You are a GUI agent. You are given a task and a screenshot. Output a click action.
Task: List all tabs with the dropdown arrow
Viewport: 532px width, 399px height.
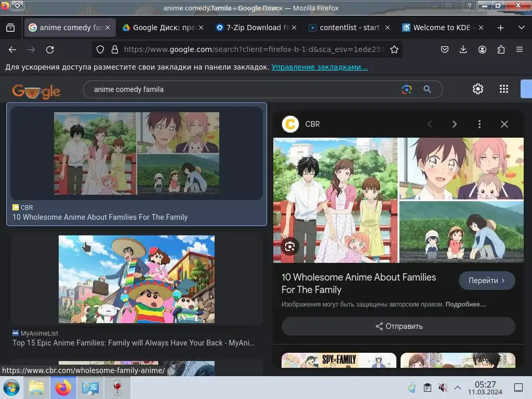tap(522, 28)
